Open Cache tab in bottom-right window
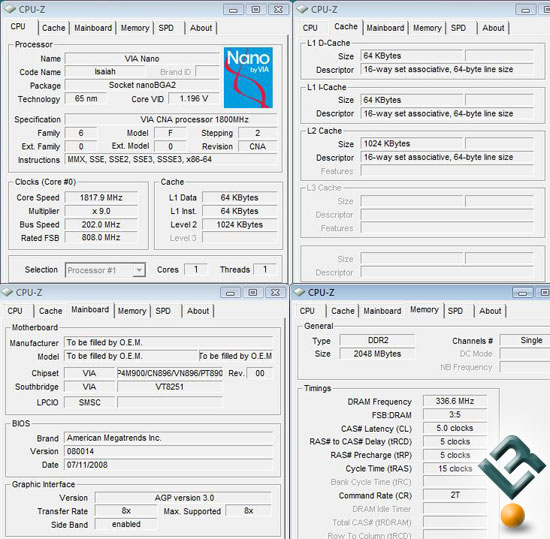The image size is (550, 539). (x=343, y=311)
